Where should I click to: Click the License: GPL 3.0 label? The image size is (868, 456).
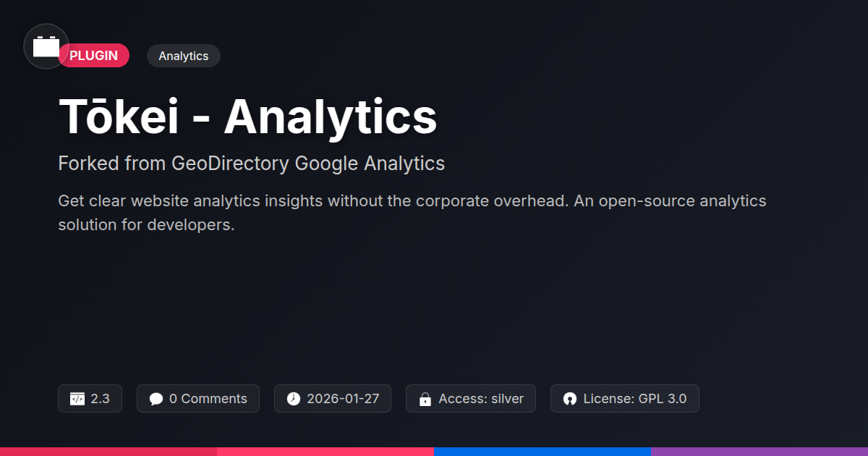pos(635,399)
